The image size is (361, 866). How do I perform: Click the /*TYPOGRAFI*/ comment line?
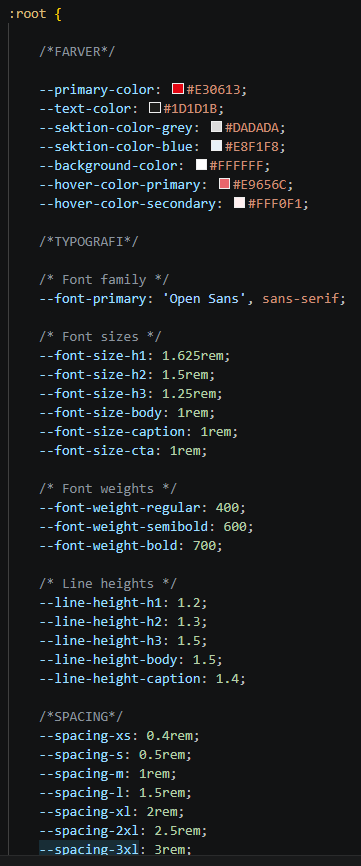(x=89, y=242)
